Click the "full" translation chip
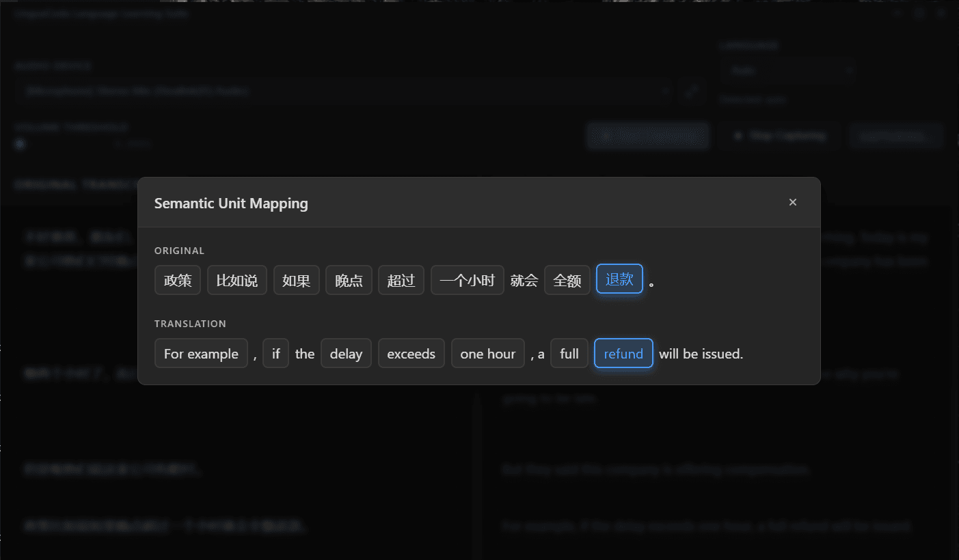This screenshot has width=959, height=560. [569, 354]
